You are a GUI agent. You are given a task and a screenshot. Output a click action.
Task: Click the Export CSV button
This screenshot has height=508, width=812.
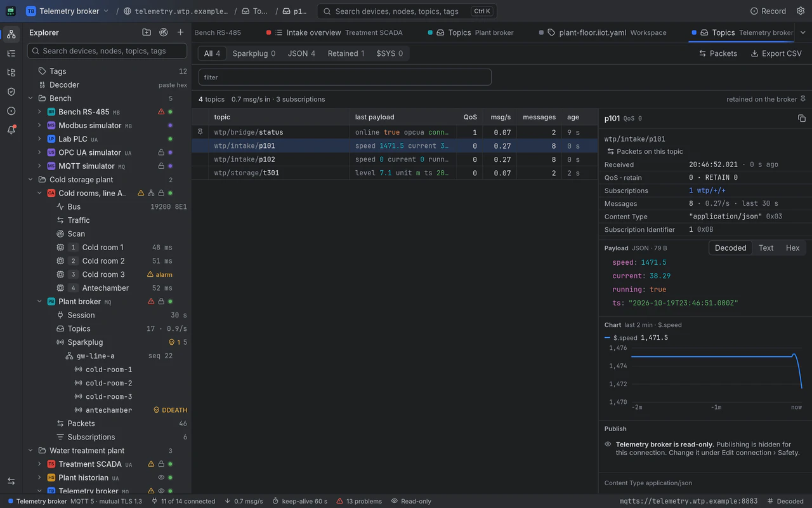pyautogui.click(x=776, y=53)
